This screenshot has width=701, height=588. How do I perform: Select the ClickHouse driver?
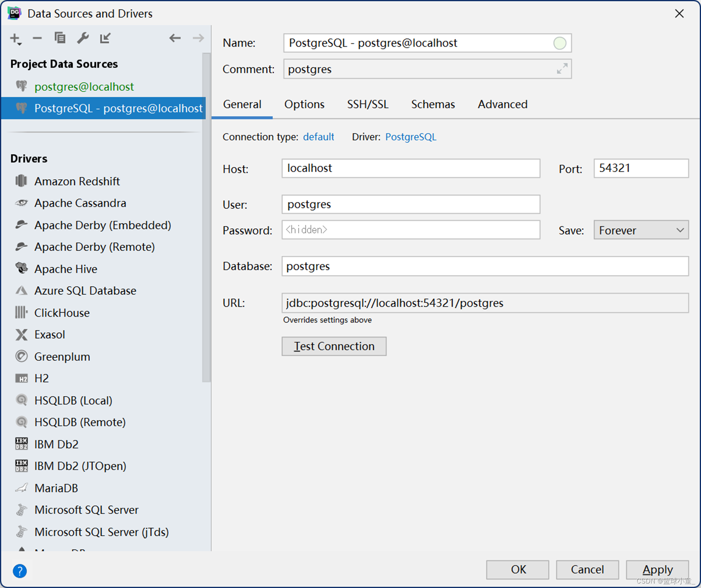pos(62,313)
